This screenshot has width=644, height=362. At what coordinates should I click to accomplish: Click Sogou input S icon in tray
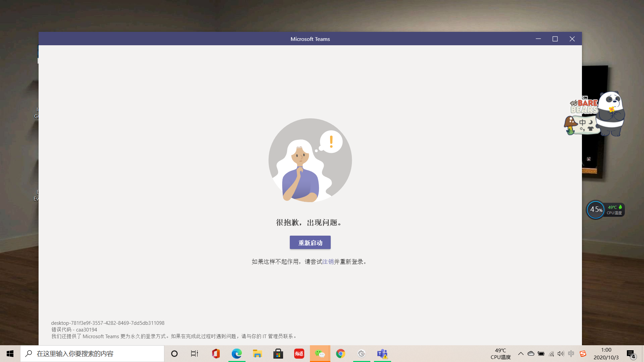pyautogui.click(x=583, y=354)
